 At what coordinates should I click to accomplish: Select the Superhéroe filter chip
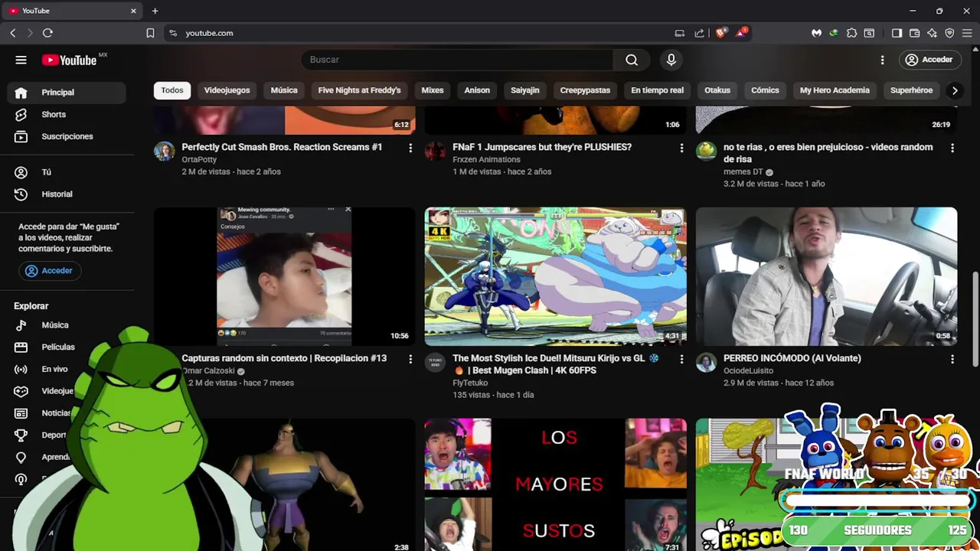pos(911,90)
